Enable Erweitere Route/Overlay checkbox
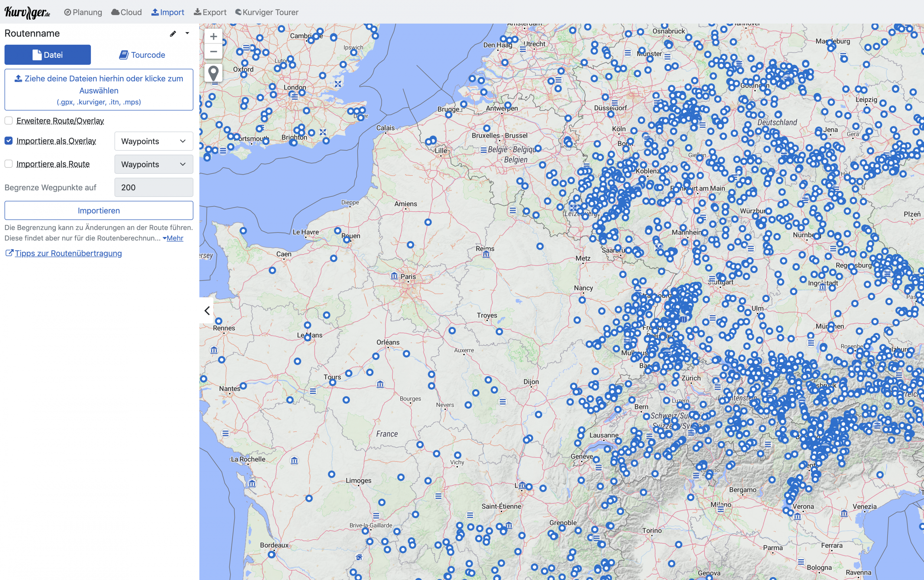This screenshot has width=924, height=580. click(9, 121)
